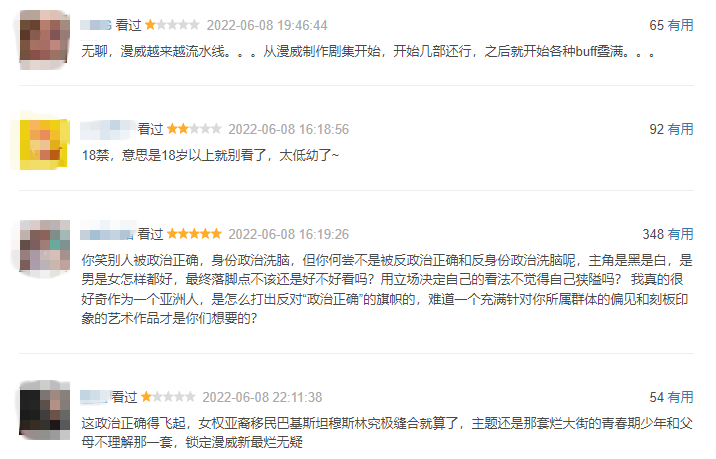Mark the 65-vote comment as 有用

680,25
